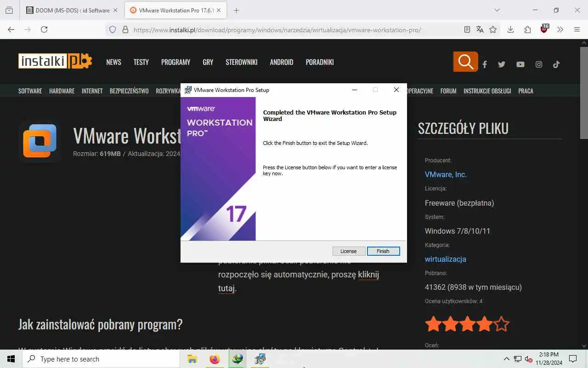Click the address bar URL field

click(x=277, y=30)
